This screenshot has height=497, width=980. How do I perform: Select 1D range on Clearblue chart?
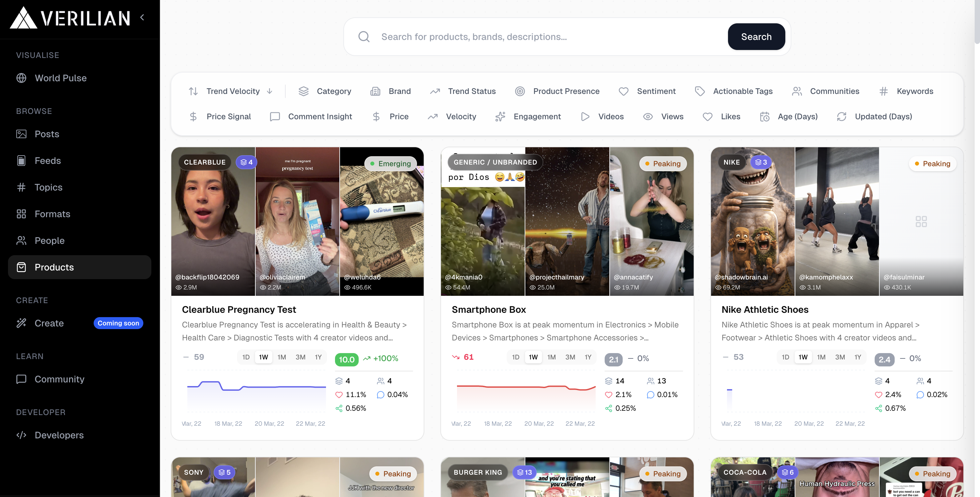[246, 357]
